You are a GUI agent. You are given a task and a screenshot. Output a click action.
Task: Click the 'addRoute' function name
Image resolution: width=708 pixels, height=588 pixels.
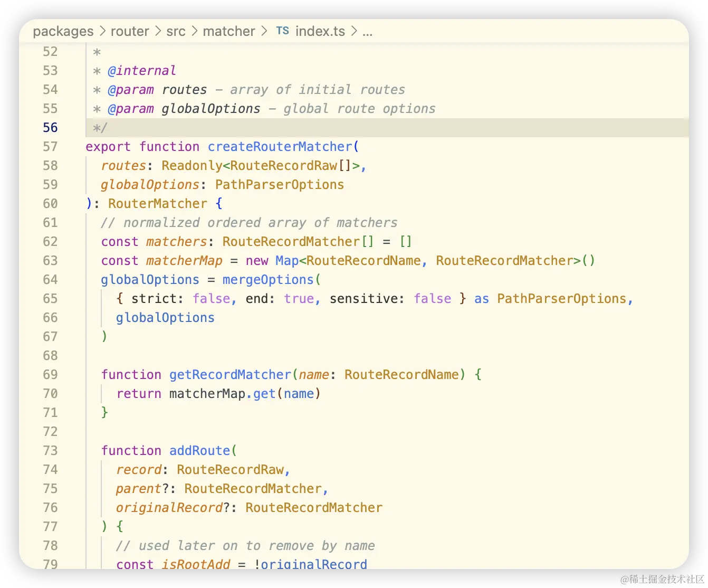[200, 451]
